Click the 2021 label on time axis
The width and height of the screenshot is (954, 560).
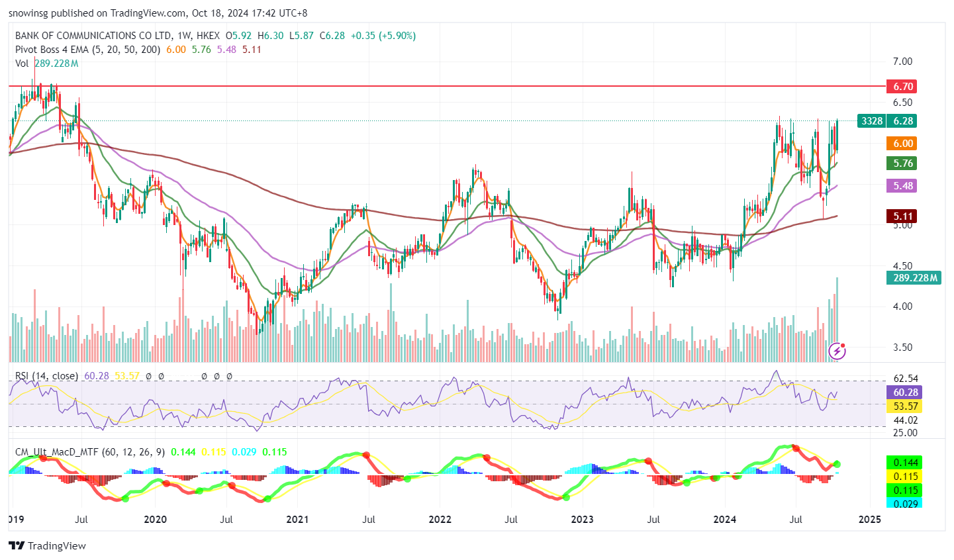pyautogui.click(x=297, y=520)
